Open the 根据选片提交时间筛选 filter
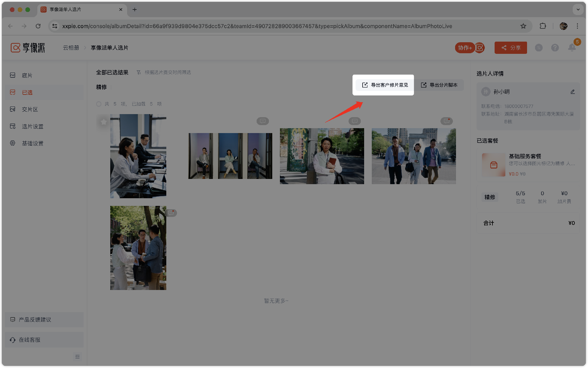Image resolution: width=588 pixels, height=368 pixels. point(164,72)
